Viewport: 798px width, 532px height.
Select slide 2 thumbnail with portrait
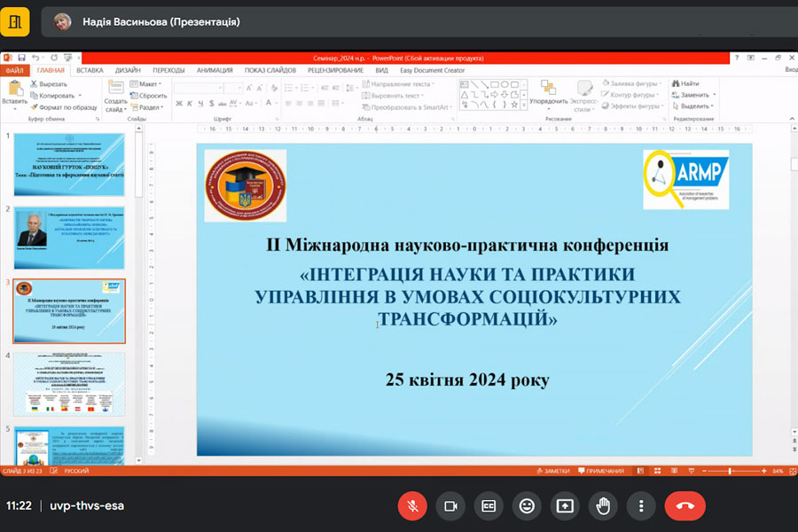69,238
